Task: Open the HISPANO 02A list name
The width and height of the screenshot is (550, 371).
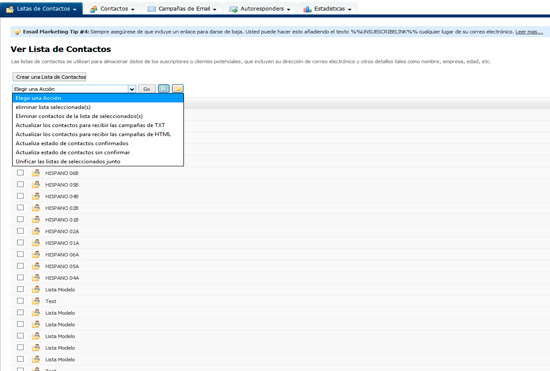Action: [62, 231]
